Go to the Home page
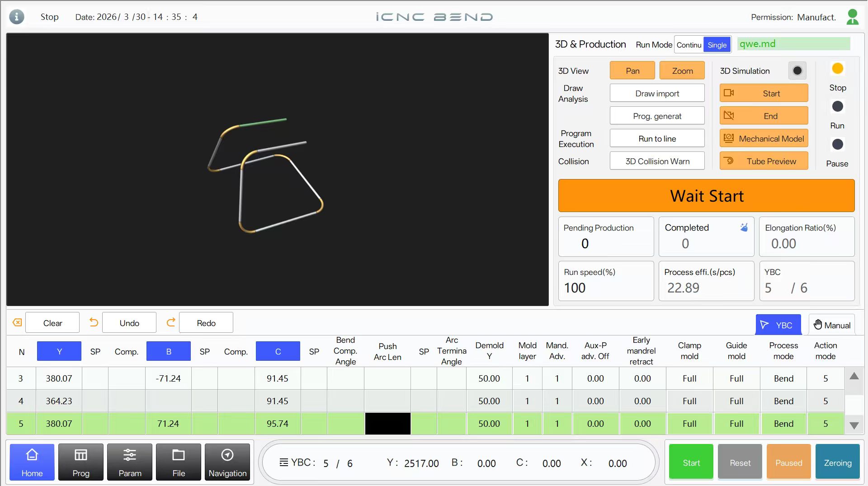The width and height of the screenshot is (868, 486). (32, 462)
